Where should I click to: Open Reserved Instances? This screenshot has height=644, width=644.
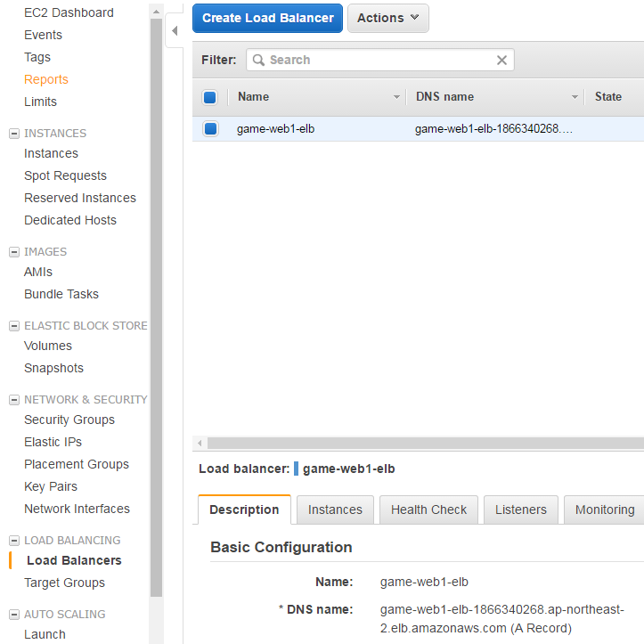pyautogui.click(x=80, y=198)
